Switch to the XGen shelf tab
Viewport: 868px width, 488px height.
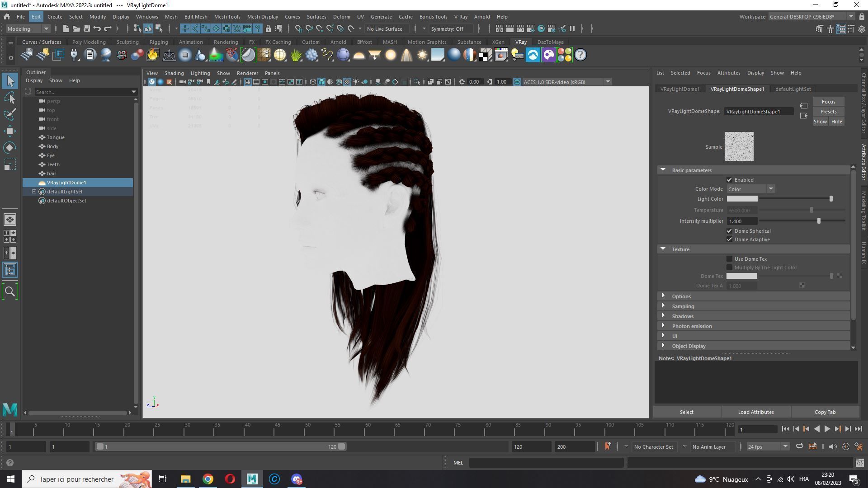pos(498,42)
